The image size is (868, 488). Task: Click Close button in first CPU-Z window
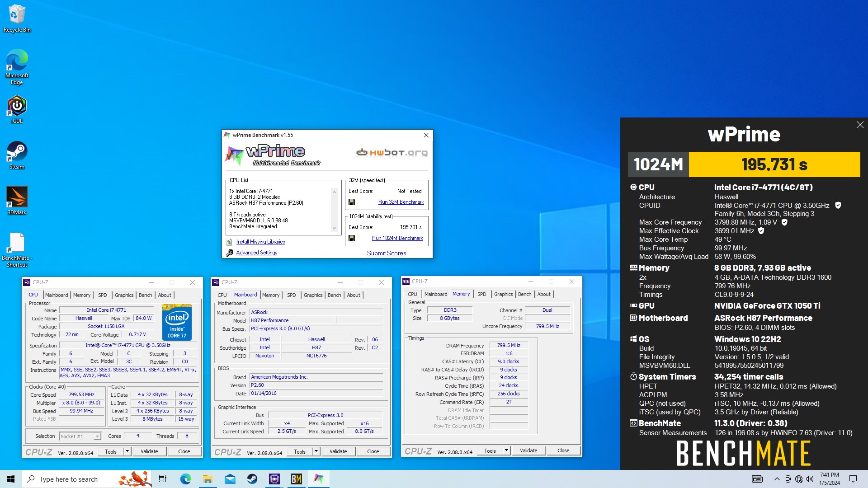point(184,451)
